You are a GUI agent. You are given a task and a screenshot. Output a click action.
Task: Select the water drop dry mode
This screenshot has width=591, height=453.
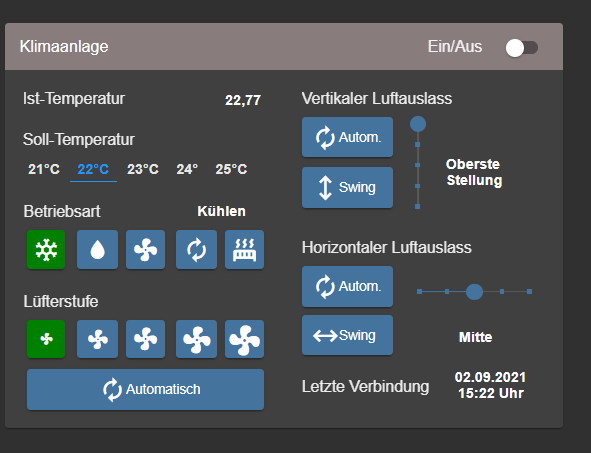point(97,249)
